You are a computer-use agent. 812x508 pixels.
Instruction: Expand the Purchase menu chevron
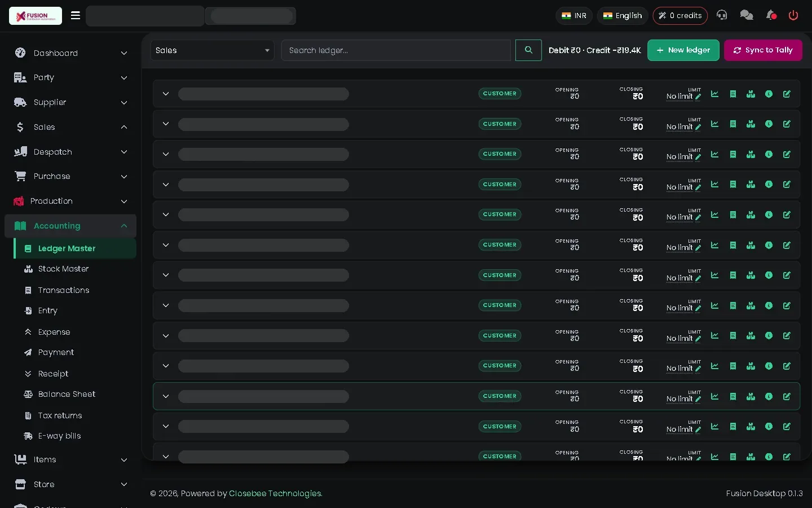coord(124,177)
